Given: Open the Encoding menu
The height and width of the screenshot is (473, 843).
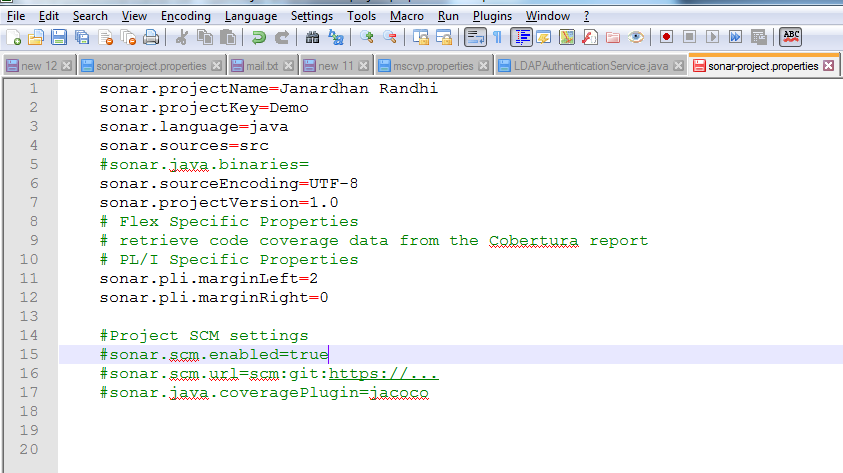Looking at the screenshot, I should tap(185, 16).
